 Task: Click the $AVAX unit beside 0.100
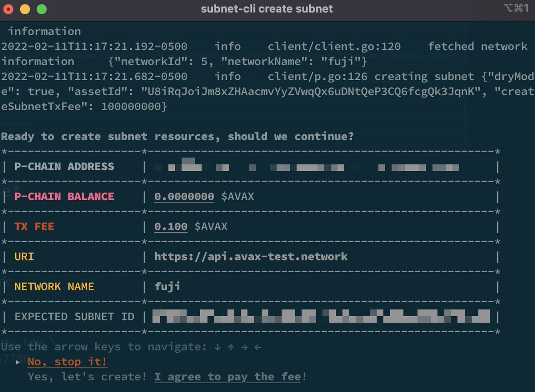211,227
